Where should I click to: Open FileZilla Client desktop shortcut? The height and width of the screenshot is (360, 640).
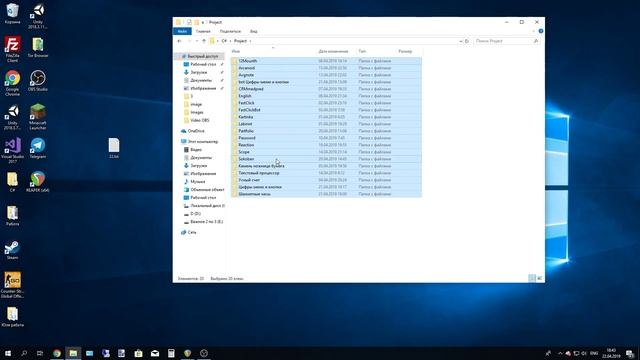pyautogui.click(x=12, y=49)
